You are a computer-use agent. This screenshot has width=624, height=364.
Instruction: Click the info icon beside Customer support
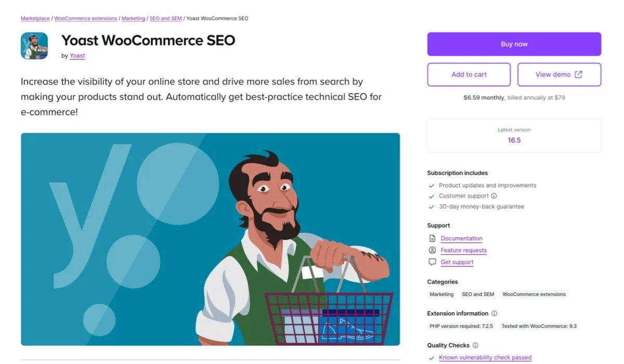(x=493, y=196)
